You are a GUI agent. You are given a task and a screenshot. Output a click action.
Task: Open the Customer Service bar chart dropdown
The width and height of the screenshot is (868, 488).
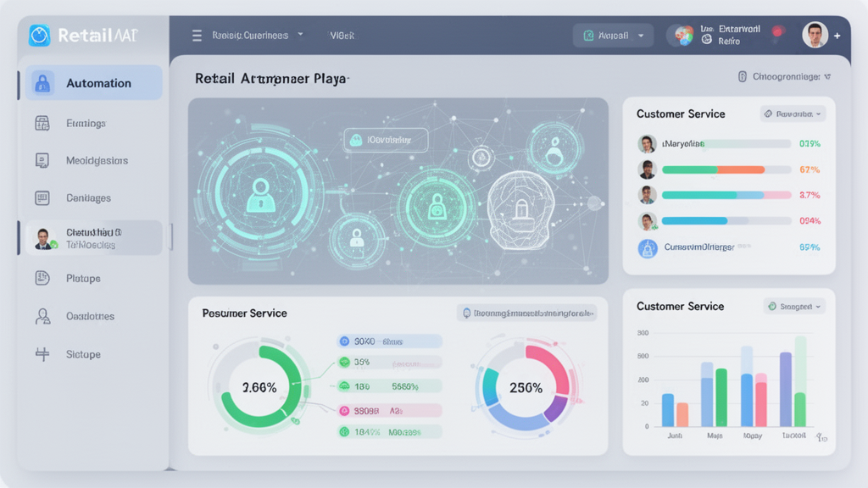coord(794,306)
